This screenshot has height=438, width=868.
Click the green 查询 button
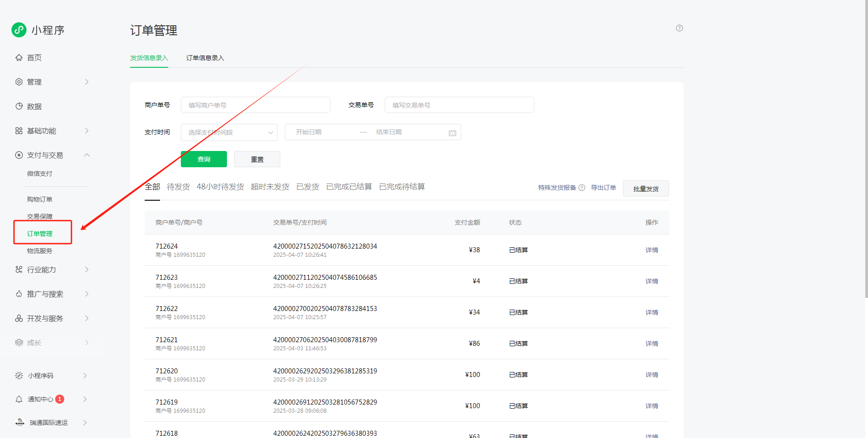click(204, 159)
